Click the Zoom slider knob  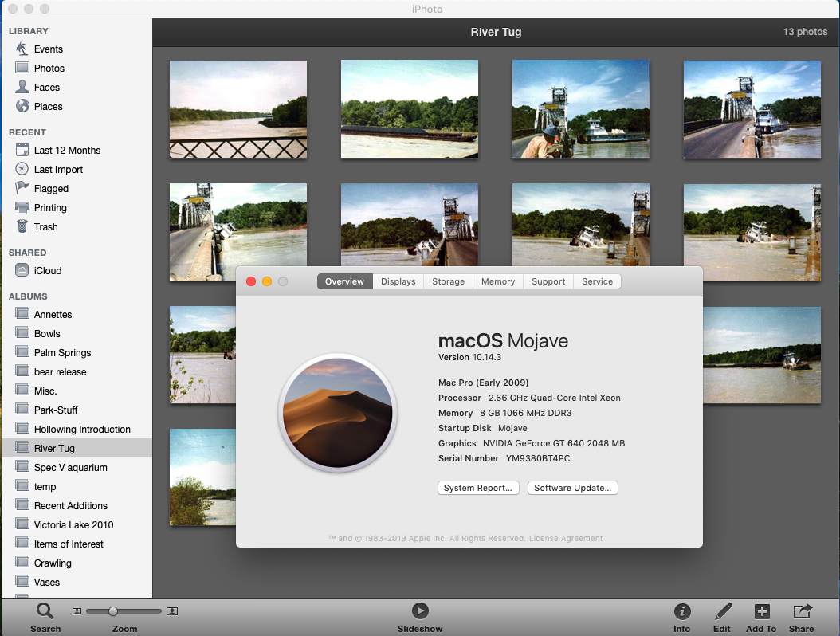(x=113, y=610)
